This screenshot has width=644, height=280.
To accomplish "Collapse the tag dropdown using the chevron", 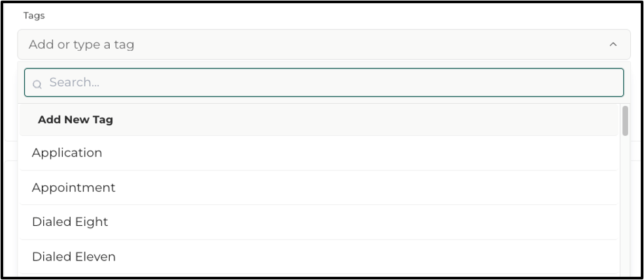I will tap(613, 44).
